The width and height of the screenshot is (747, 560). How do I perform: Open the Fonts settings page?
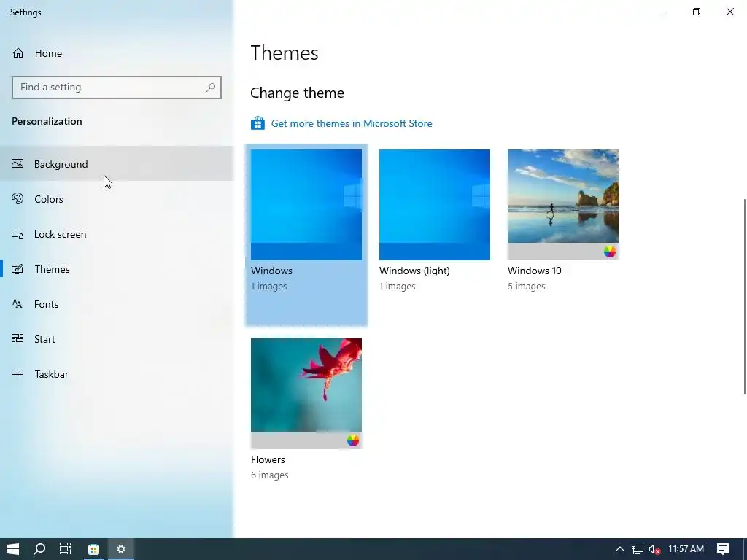(x=117, y=304)
